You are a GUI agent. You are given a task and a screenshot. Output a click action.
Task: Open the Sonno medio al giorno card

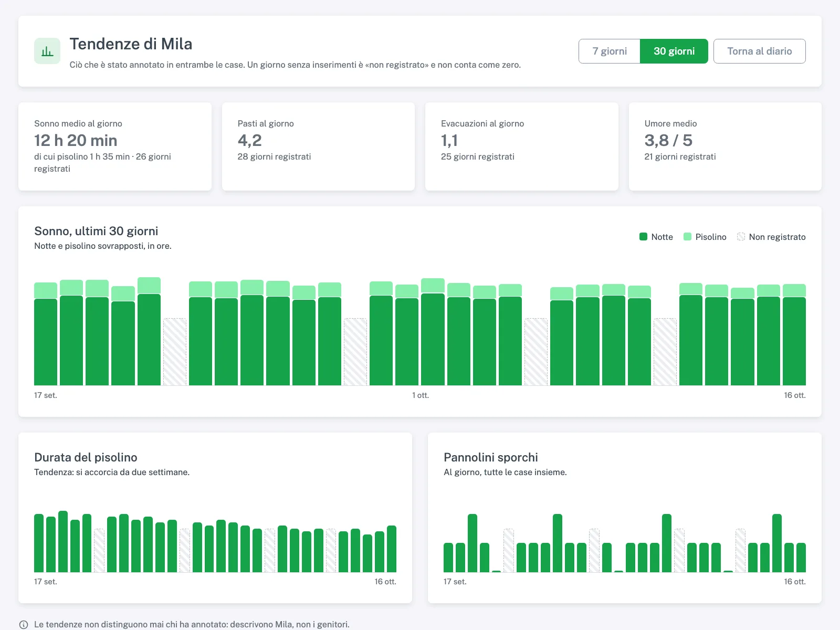(x=115, y=146)
